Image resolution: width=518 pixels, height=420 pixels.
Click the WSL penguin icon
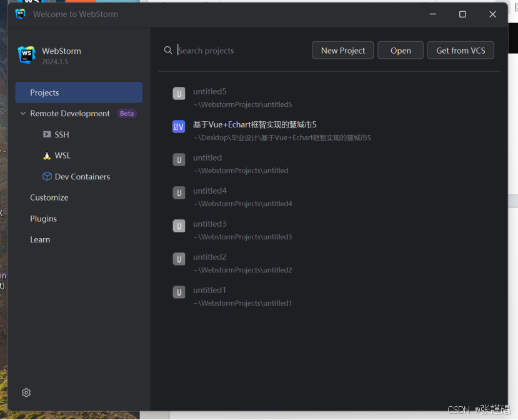coord(47,156)
